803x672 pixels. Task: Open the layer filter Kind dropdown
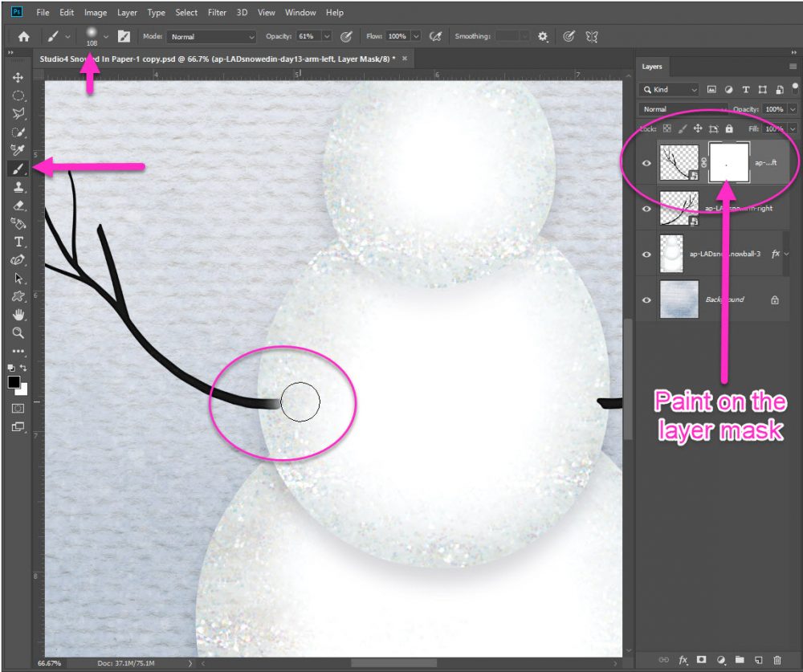tap(669, 90)
